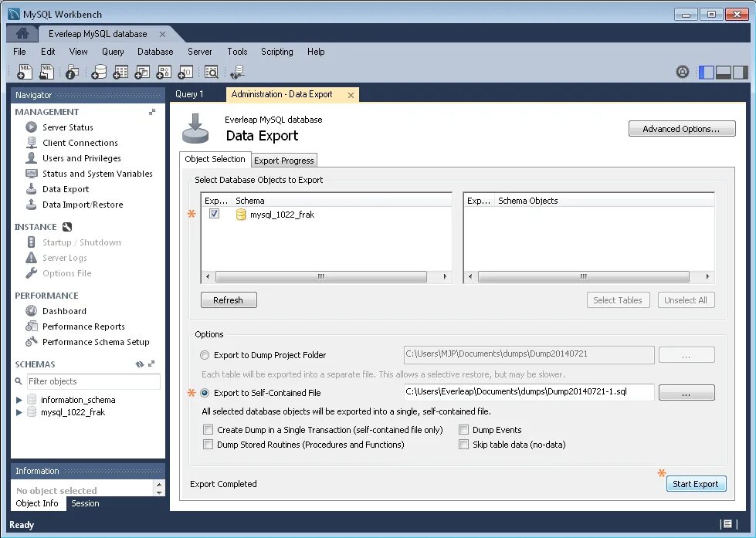
Task: Enable Create Dump in a Single Transaction
Action: (208, 429)
